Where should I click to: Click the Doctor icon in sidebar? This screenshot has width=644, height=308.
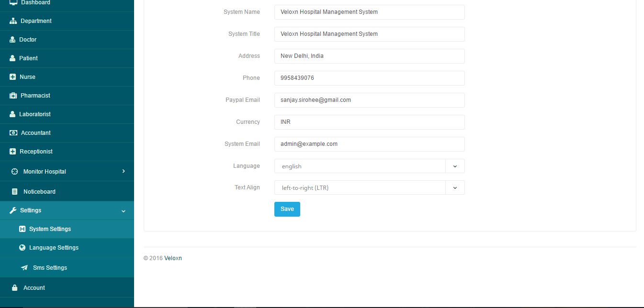click(x=13, y=40)
